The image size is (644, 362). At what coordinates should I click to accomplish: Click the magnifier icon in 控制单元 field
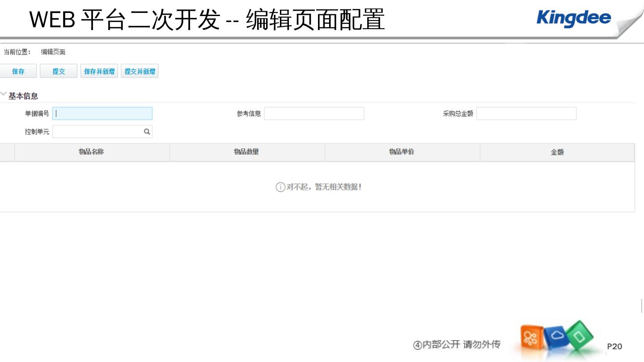click(147, 132)
